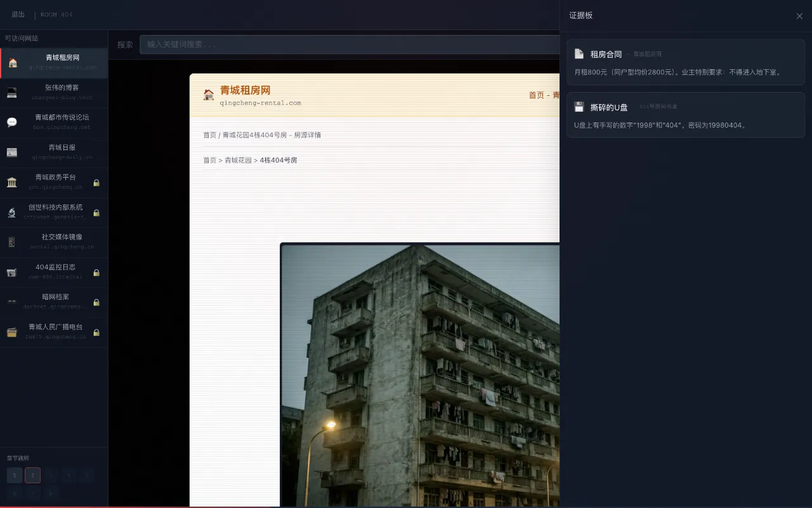Click 青城花园 in the breadcrumb trail
This screenshot has height=508, width=812.
point(238,160)
